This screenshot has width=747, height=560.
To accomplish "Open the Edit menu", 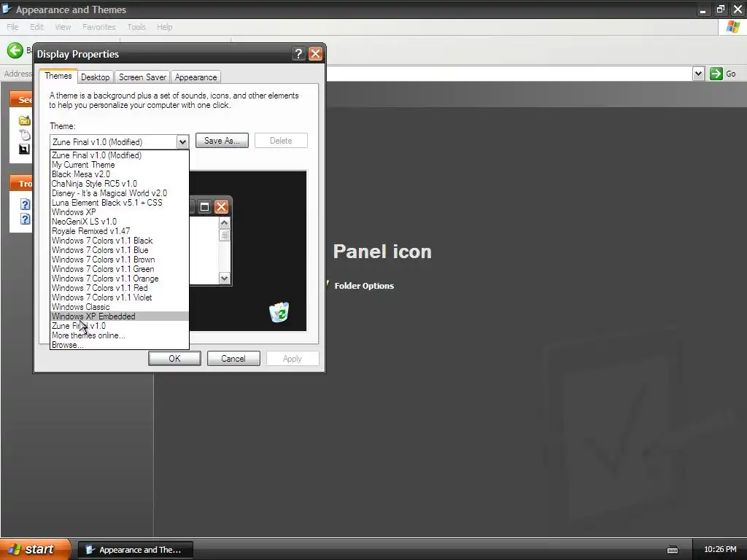I will 36,27.
